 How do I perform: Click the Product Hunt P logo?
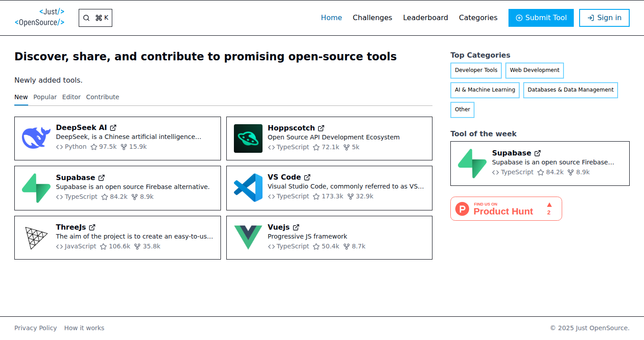pyautogui.click(x=462, y=209)
